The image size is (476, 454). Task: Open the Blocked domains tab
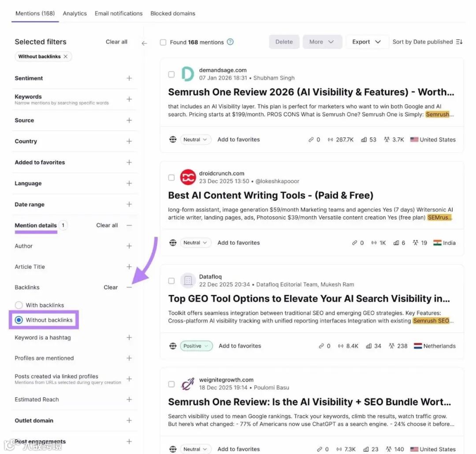173,13
